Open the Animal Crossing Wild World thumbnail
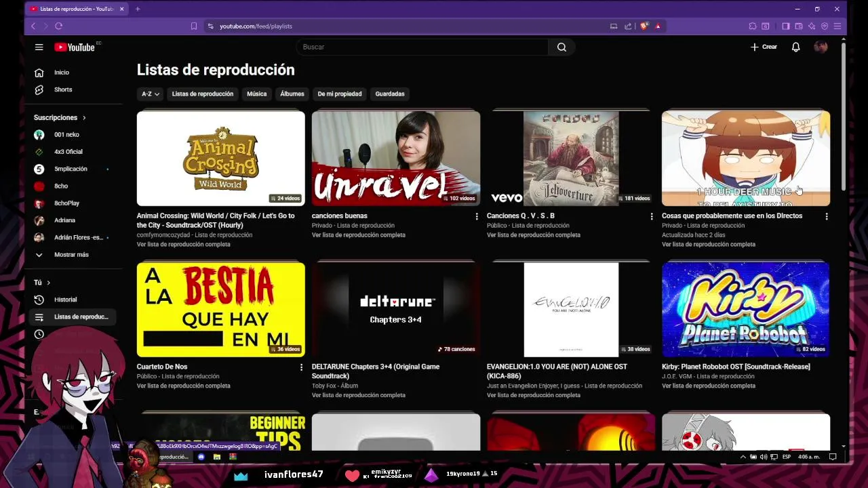868x488 pixels. click(x=221, y=159)
